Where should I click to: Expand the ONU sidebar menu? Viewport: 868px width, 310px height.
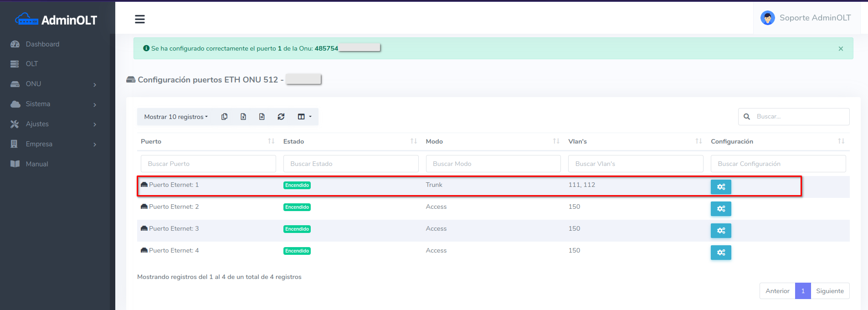tap(55, 84)
